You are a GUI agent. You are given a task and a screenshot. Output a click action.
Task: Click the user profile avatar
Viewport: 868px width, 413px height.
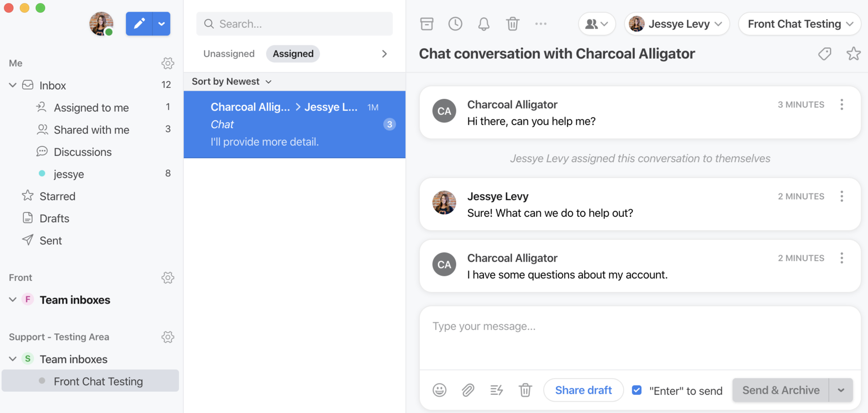tap(101, 24)
